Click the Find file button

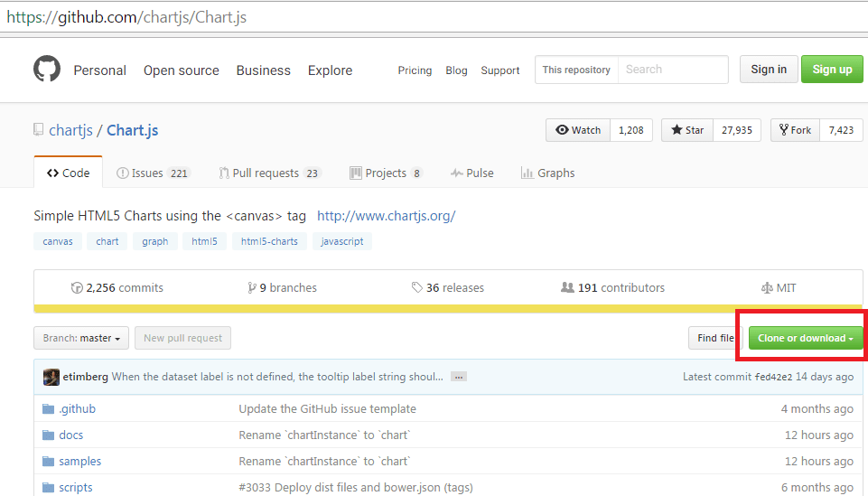[x=715, y=338]
